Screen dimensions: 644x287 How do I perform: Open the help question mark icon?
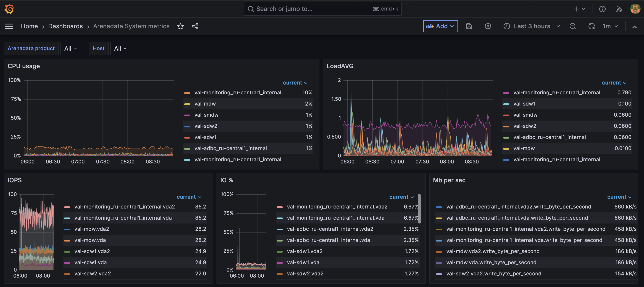pos(602,9)
